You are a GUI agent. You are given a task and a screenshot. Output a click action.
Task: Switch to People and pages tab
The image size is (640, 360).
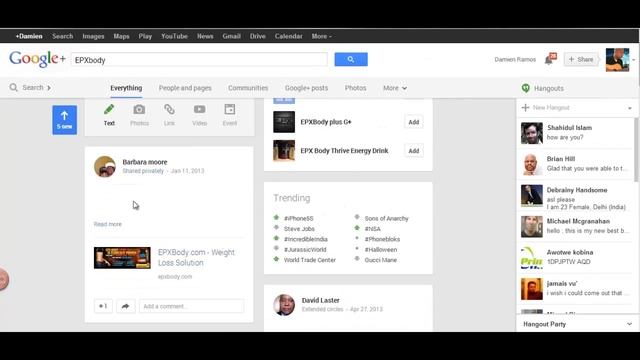coord(185,88)
